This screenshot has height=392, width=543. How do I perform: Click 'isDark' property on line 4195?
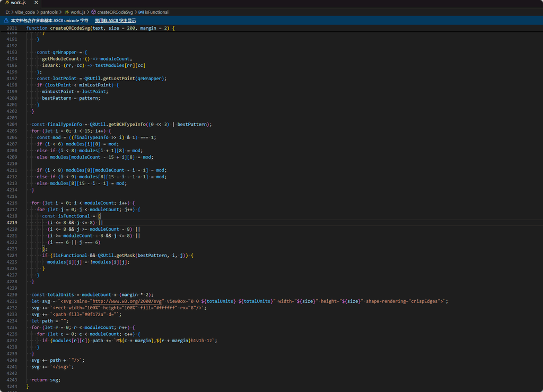pyautogui.click(x=50, y=65)
